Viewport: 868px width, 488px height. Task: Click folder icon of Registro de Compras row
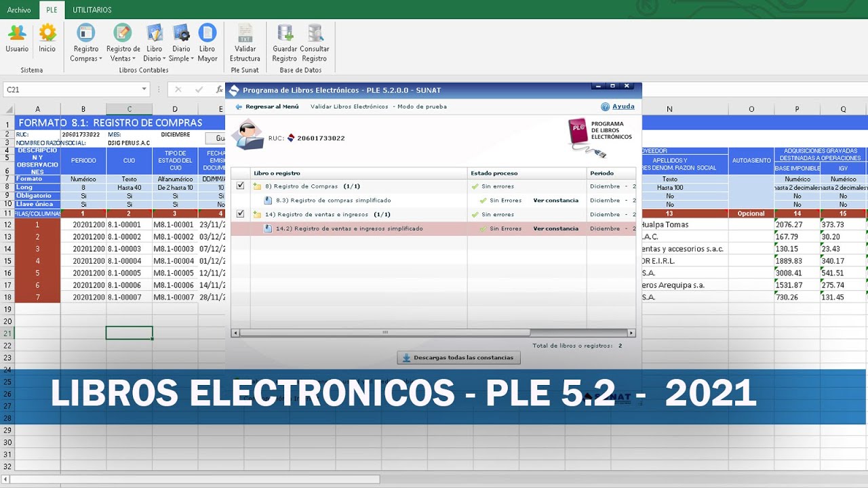[x=258, y=186]
